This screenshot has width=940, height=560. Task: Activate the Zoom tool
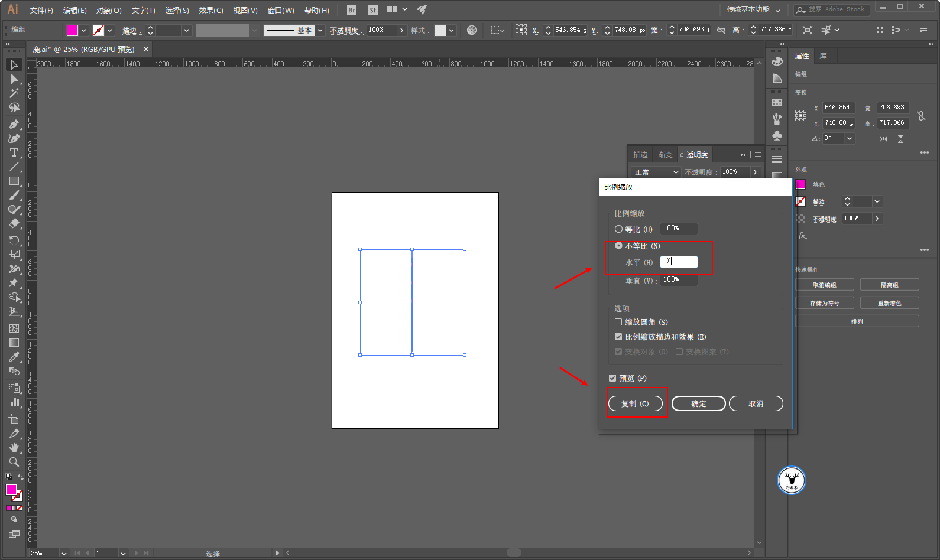click(14, 462)
